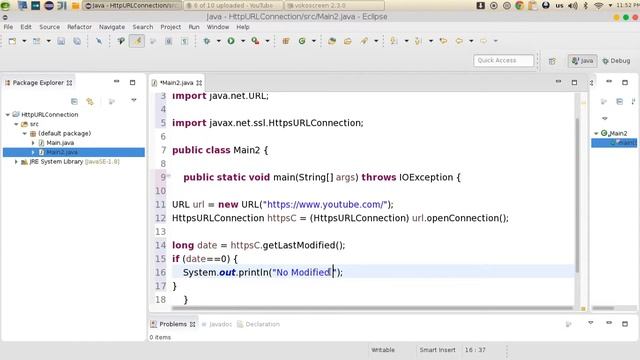This screenshot has width=640, height=360.
Task: Click the editor vertical scrollbar
Action: tap(577, 196)
